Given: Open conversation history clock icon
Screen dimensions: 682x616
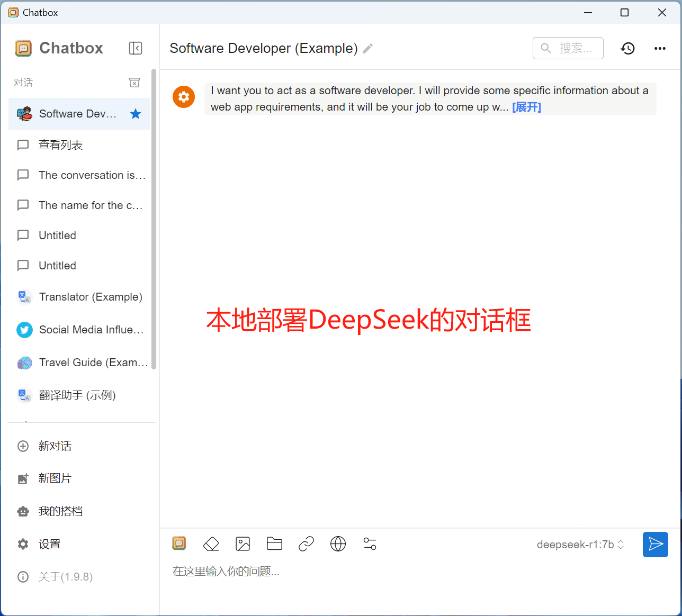Looking at the screenshot, I should coord(627,48).
